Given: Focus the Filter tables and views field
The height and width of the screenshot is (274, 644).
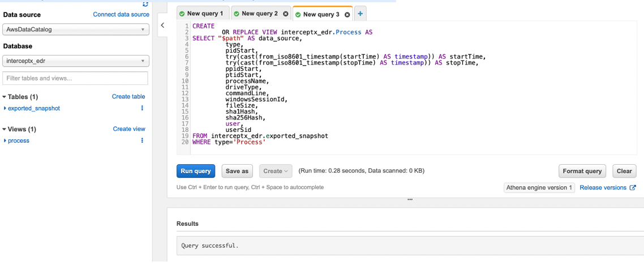Looking at the screenshot, I should (x=75, y=78).
